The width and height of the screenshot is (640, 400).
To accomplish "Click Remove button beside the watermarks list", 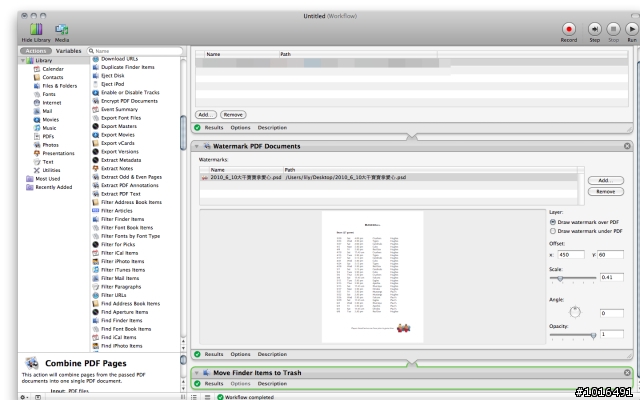I will 604,191.
